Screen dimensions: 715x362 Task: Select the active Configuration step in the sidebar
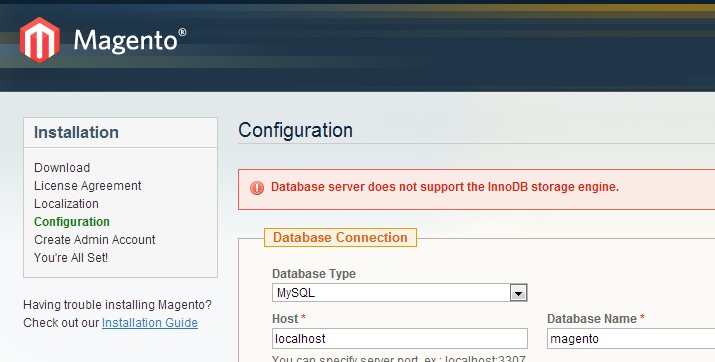72,222
